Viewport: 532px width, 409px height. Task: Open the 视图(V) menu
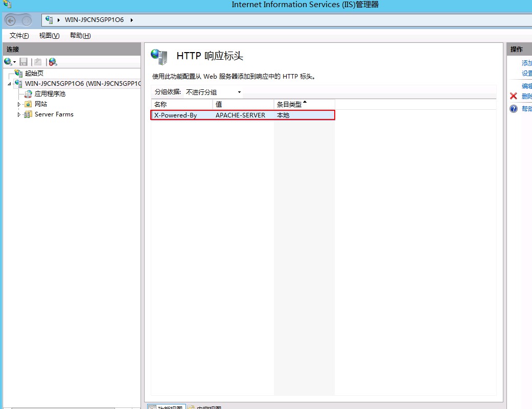tap(49, 36)
